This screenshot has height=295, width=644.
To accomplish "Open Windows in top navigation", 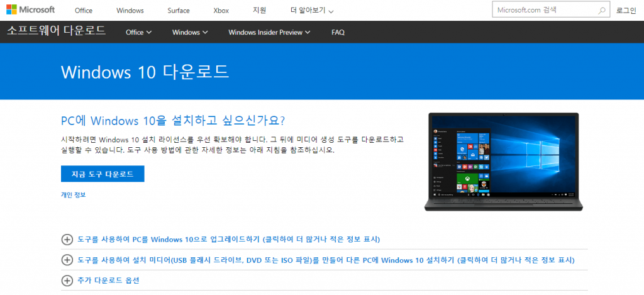I will pyautogui.click(x=130, y=11).
